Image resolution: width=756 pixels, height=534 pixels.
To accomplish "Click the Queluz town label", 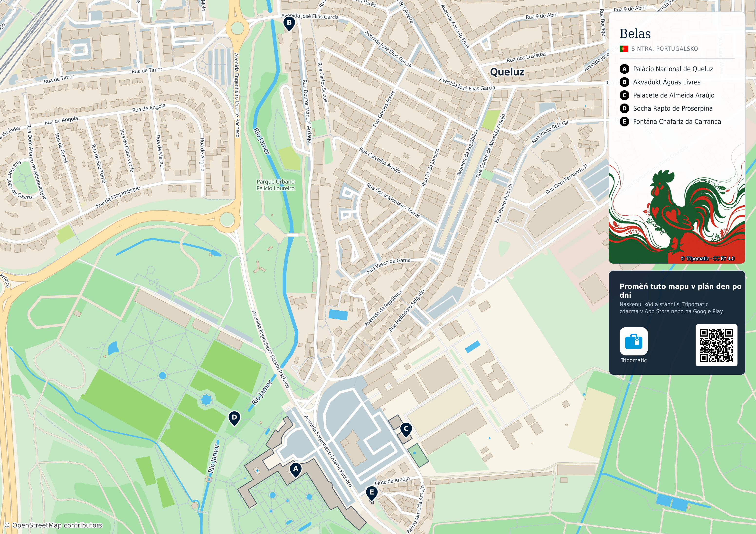I will tap(507, 72).
